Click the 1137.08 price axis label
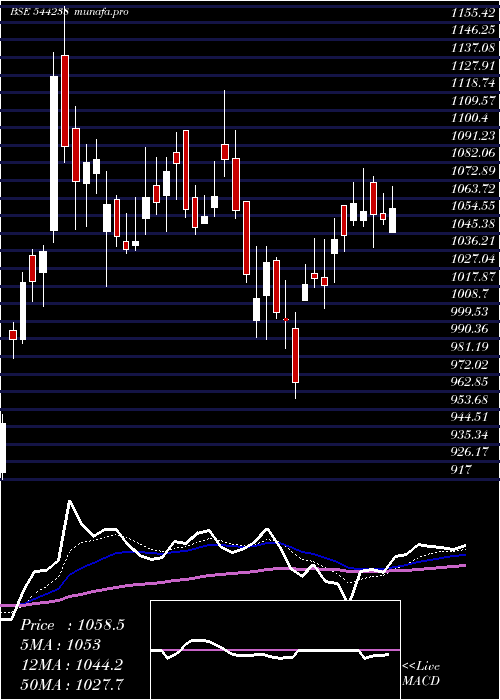 click(x=473, y=48)
